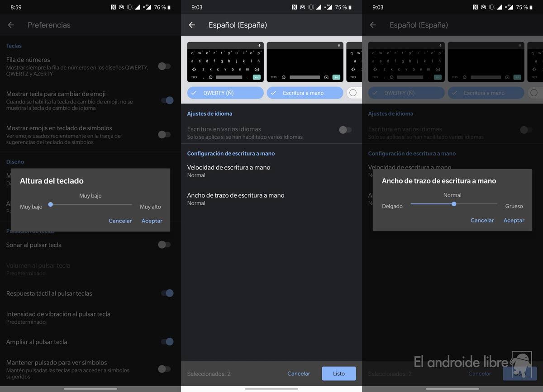Select the unselected third keyboard layout radio

(x=353, y=93)
